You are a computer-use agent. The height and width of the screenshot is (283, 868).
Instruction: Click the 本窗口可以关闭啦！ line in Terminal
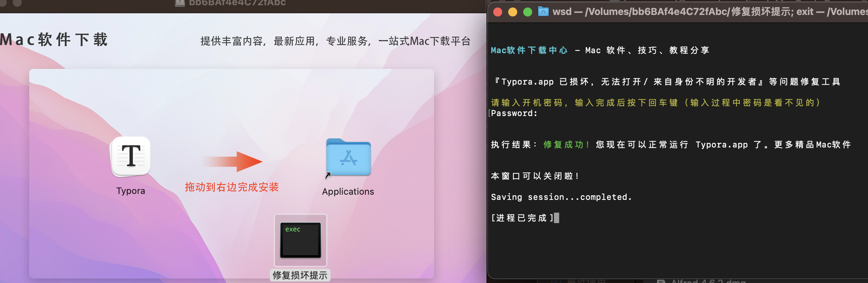pyautogui.click(x=535, y=176)
